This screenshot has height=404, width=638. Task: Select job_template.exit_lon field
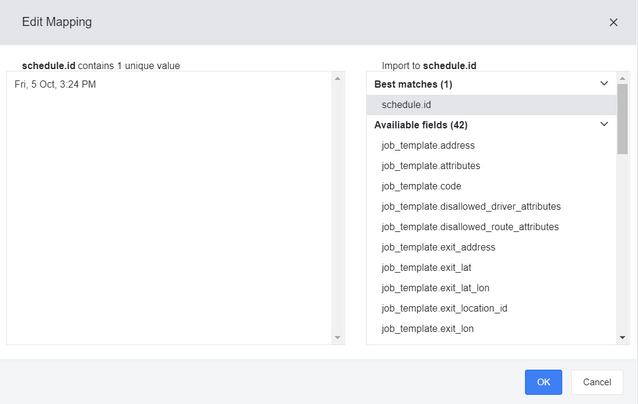(427, 328)
